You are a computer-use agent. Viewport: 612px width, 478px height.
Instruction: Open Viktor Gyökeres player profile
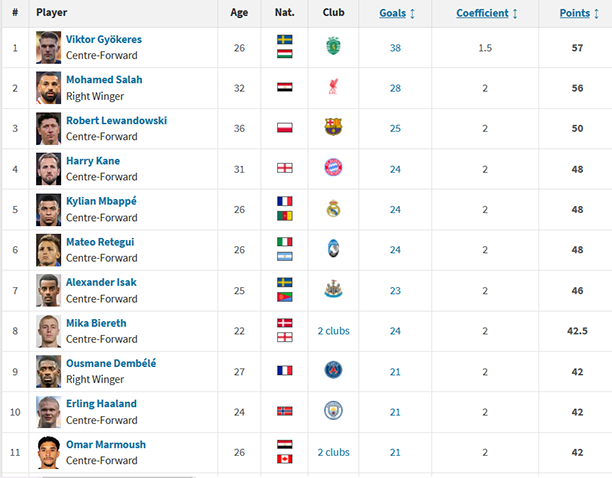tap(103, 39)
